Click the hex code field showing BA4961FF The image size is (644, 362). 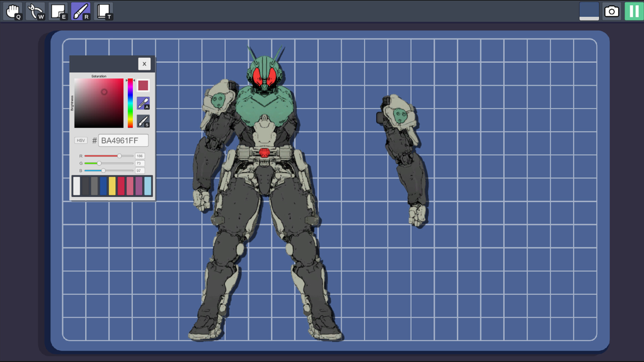[x=123, y=140]
